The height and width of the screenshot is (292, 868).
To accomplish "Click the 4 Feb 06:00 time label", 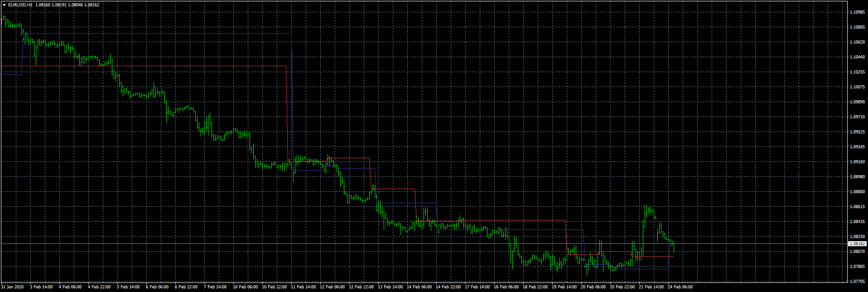I will coord(70,287).
